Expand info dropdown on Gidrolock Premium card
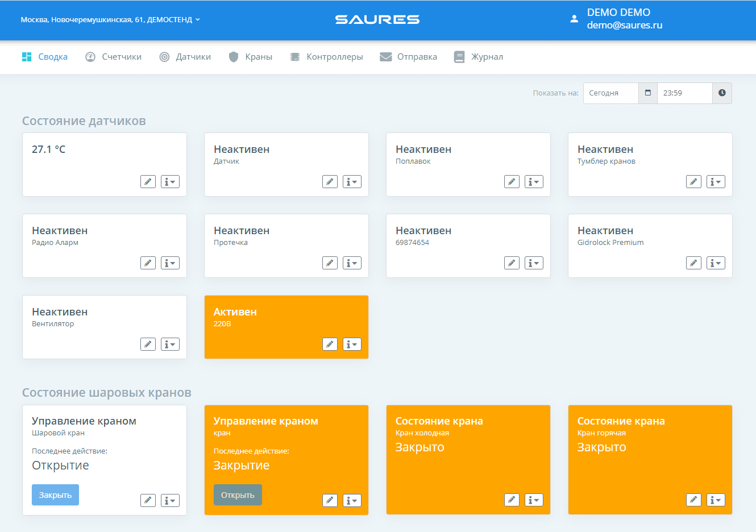Screen dimensions: 756x532 (x=716, y=263)
